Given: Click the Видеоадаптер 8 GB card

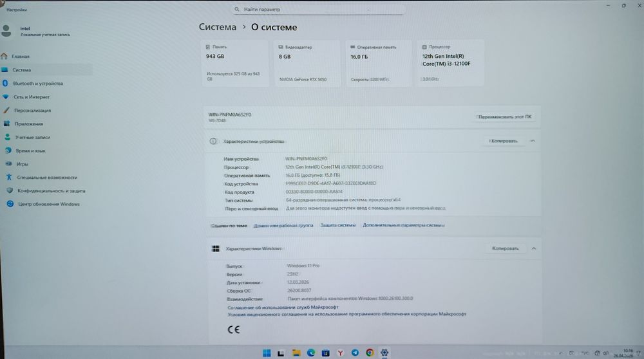Looking at the screenshot, I should pos(307,63).
